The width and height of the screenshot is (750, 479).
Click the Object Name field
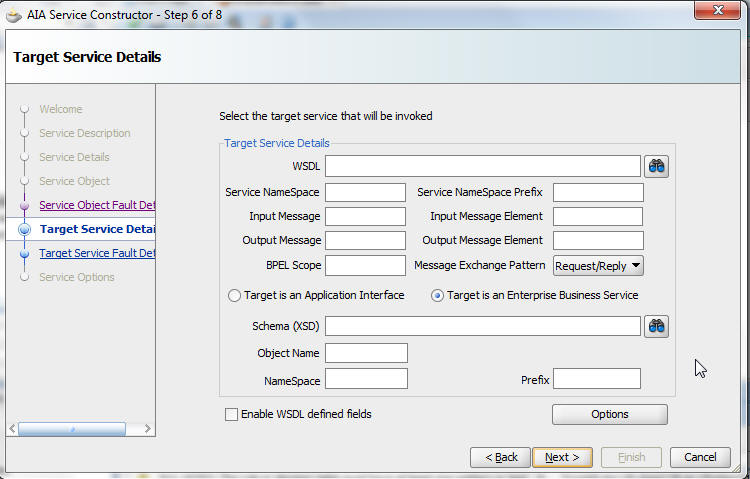(x=366, y=353)
